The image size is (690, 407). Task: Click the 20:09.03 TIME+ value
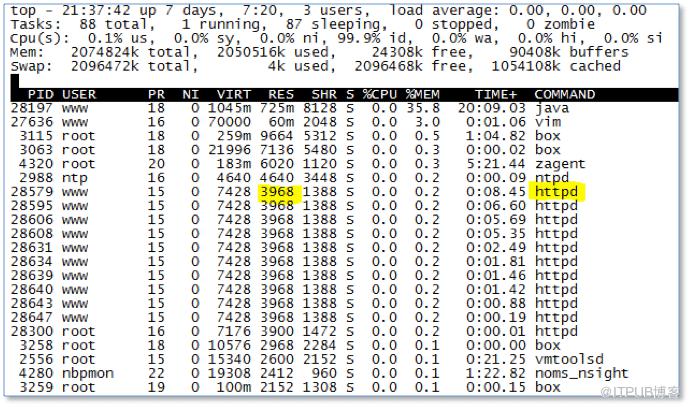click(492, 108)
